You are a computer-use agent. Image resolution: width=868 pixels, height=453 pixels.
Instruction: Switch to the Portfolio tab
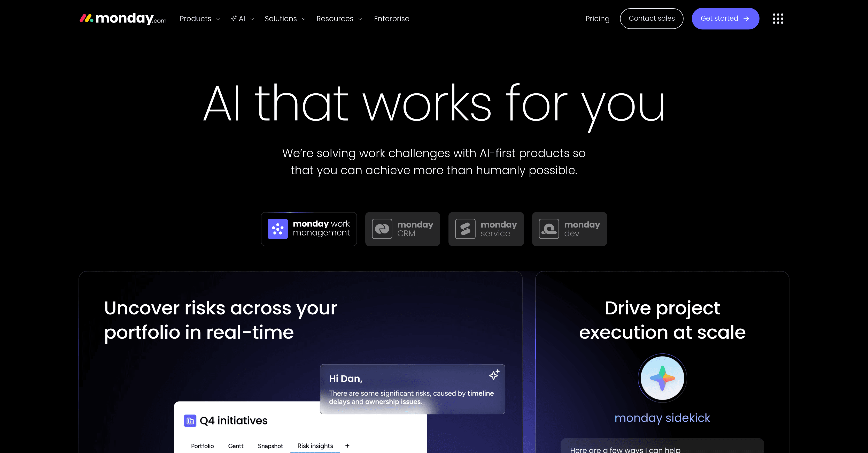pos(202,446)
